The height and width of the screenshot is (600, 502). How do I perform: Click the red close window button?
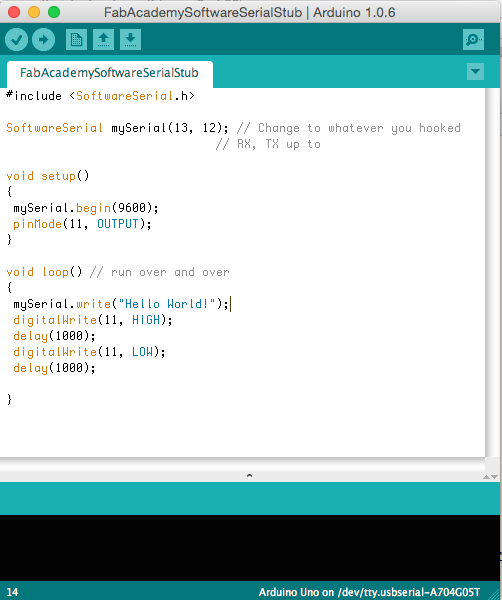[14, 12]
